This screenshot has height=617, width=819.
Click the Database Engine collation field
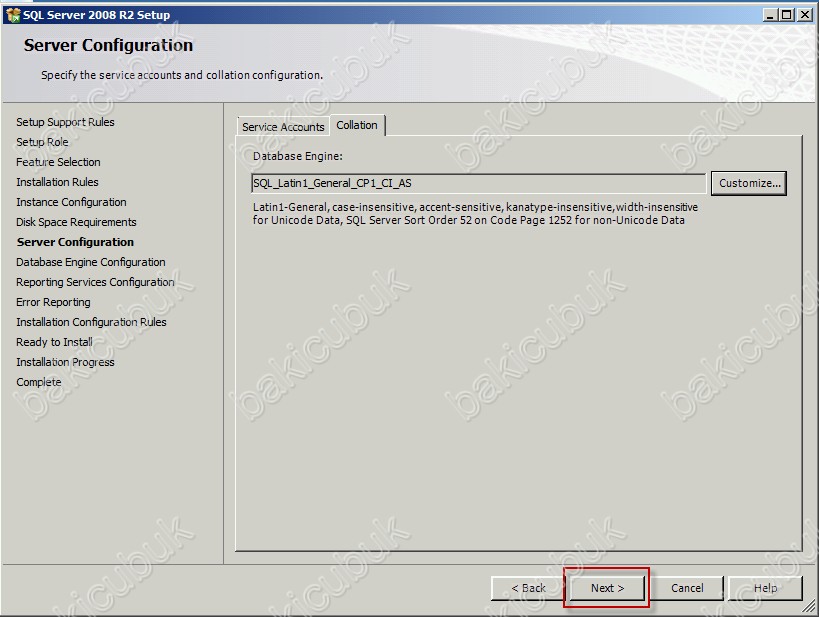click(x=478, y=183)
